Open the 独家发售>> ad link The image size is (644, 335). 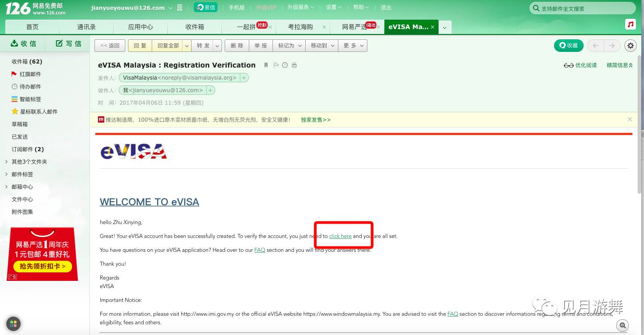(x=316, y=120)
